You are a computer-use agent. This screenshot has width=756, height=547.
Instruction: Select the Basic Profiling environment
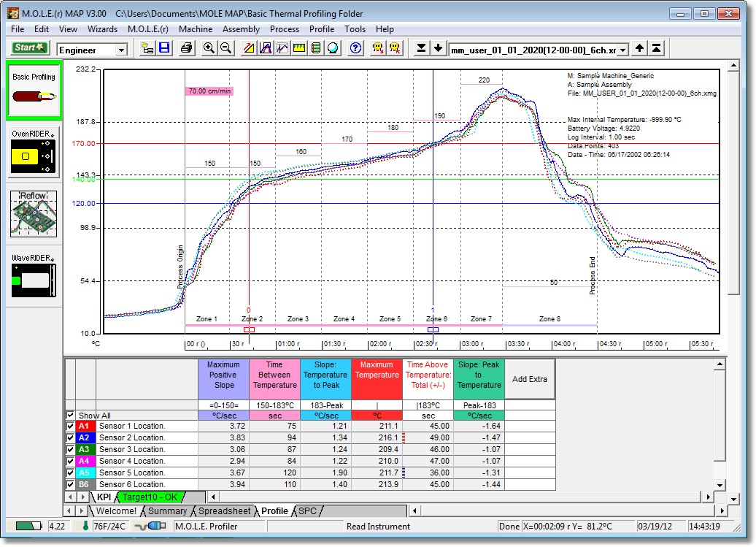coord(34,91)
